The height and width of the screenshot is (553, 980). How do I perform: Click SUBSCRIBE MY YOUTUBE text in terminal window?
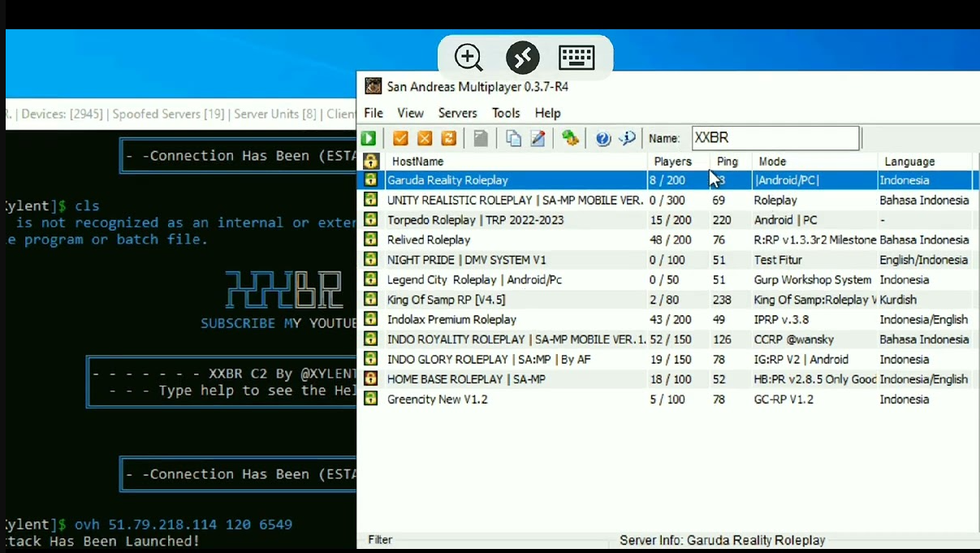coord(278,323)
